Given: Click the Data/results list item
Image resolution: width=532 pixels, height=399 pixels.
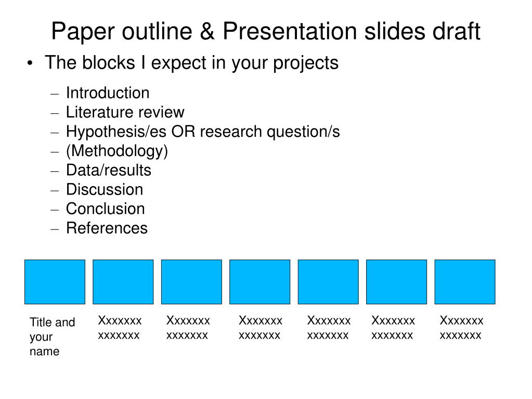Looking at the screenshot, I should (x=109, y=170).
